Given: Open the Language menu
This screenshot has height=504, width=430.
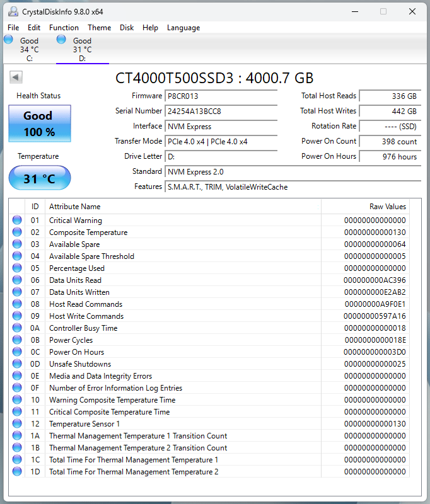Looking at the screenshot, I should (183, 28).
